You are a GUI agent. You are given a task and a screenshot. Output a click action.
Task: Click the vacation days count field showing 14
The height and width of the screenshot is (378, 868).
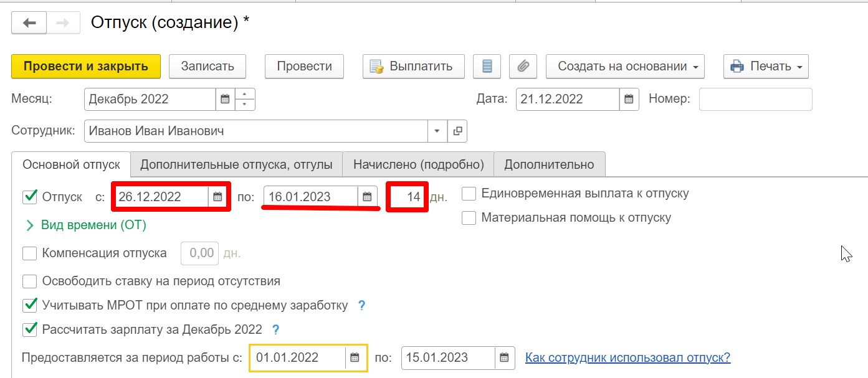pyautogui.click(x=407, y=197)
